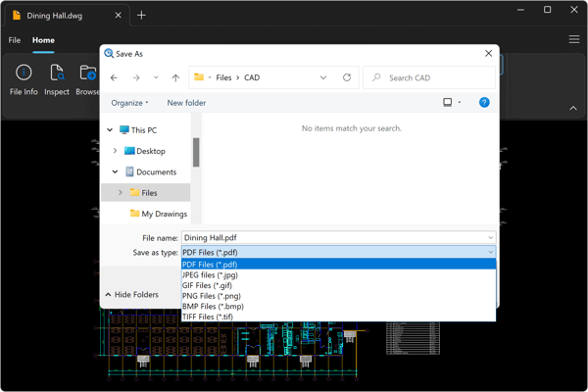The image size is (588, 392).
Task: Expand the Files folder node
Action: click(121, 192)
